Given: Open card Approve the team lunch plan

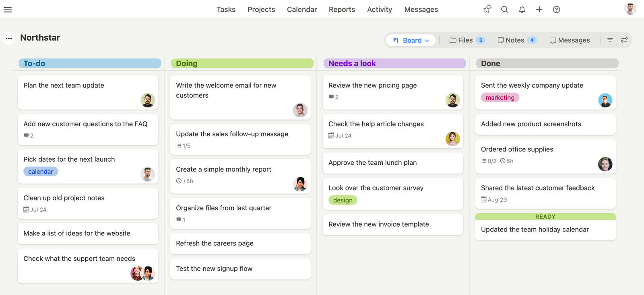Looking at the screenshot, I should pos(393,163).
